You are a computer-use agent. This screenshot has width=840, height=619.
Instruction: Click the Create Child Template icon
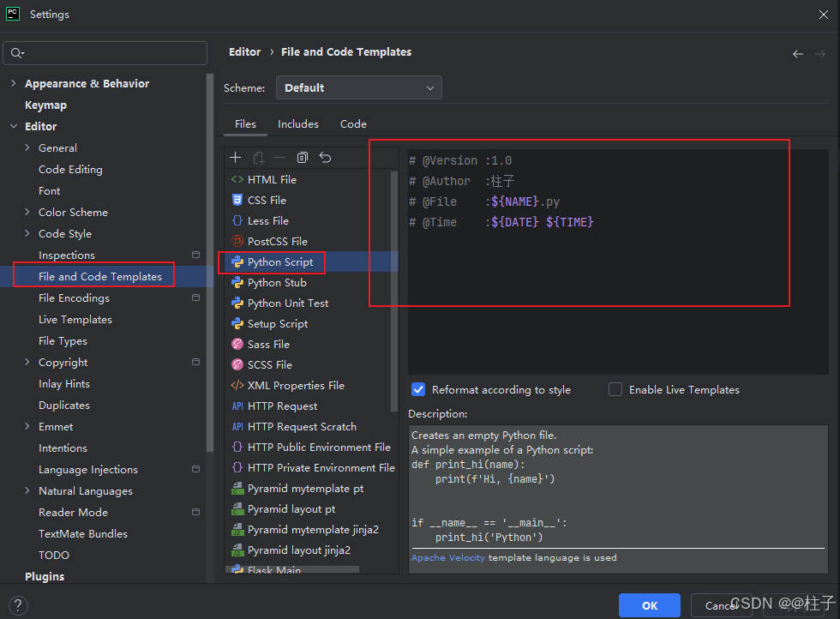(259, 158)
